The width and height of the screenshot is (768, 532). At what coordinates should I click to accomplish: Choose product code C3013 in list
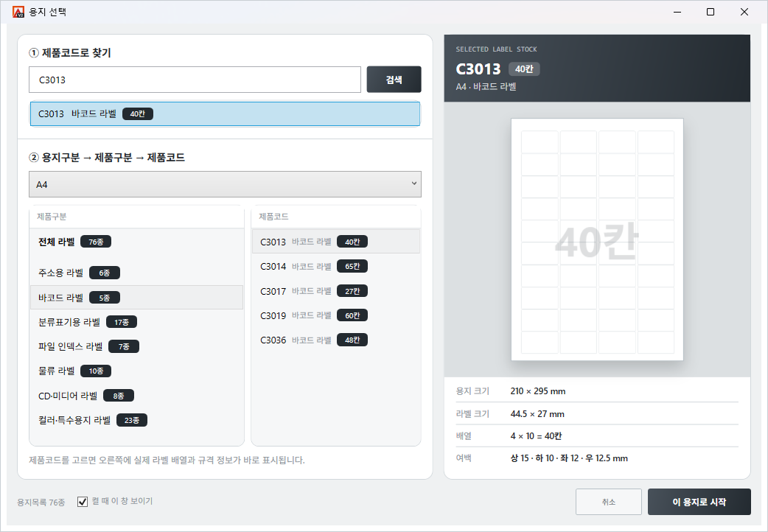[336, 242]
